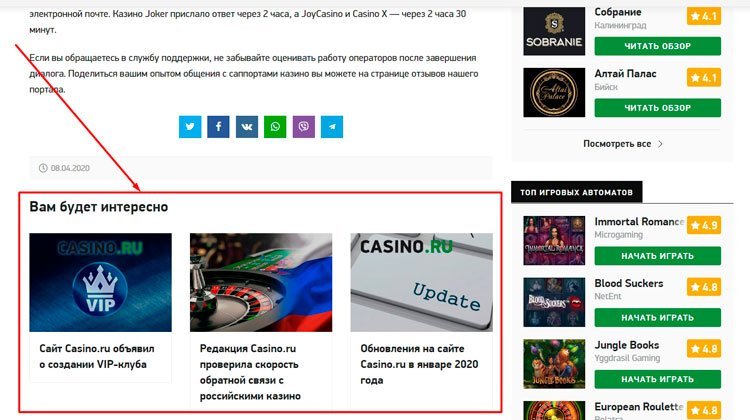Open the VIP-клуб article thumbnail
750x420 pixels.
(100, 282)
